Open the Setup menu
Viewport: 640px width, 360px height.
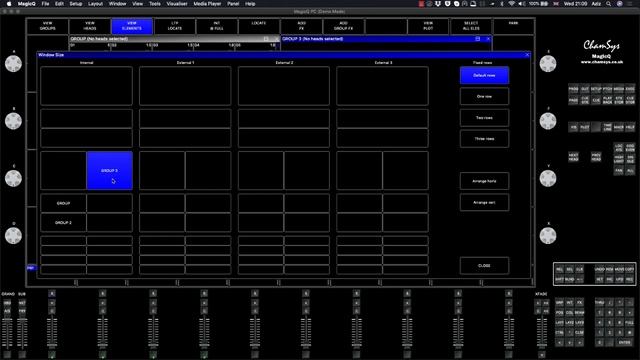click(76, 4)
